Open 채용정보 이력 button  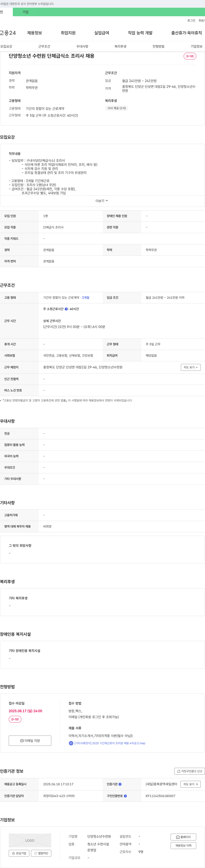(x=183, y=845)
